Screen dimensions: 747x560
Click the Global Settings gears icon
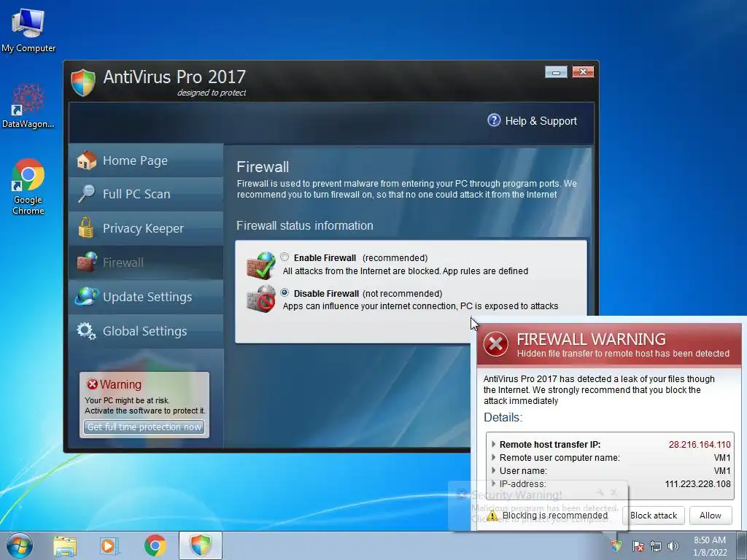(86, 331)
